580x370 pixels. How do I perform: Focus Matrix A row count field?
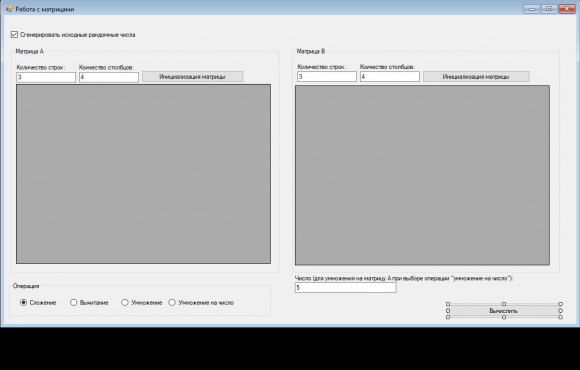[x=46, y=77]
